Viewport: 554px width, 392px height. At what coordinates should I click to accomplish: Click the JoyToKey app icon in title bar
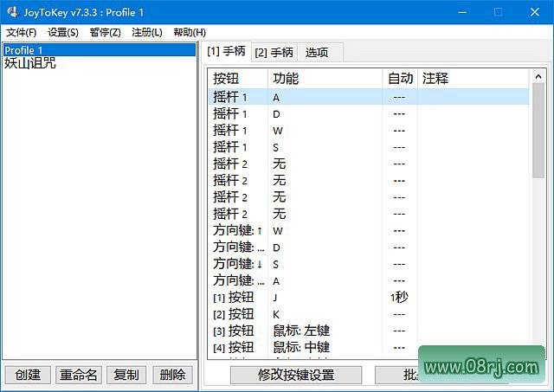13,12
